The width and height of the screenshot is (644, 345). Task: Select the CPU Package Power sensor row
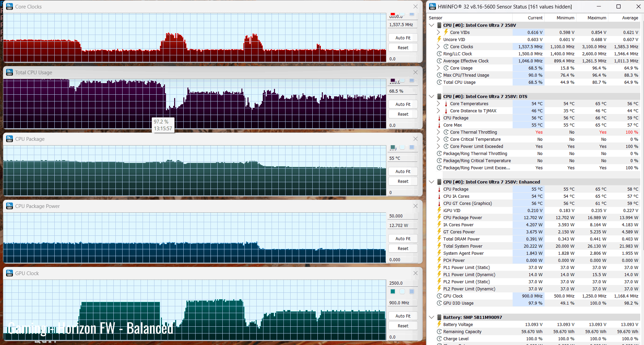(x=534, y=217)
